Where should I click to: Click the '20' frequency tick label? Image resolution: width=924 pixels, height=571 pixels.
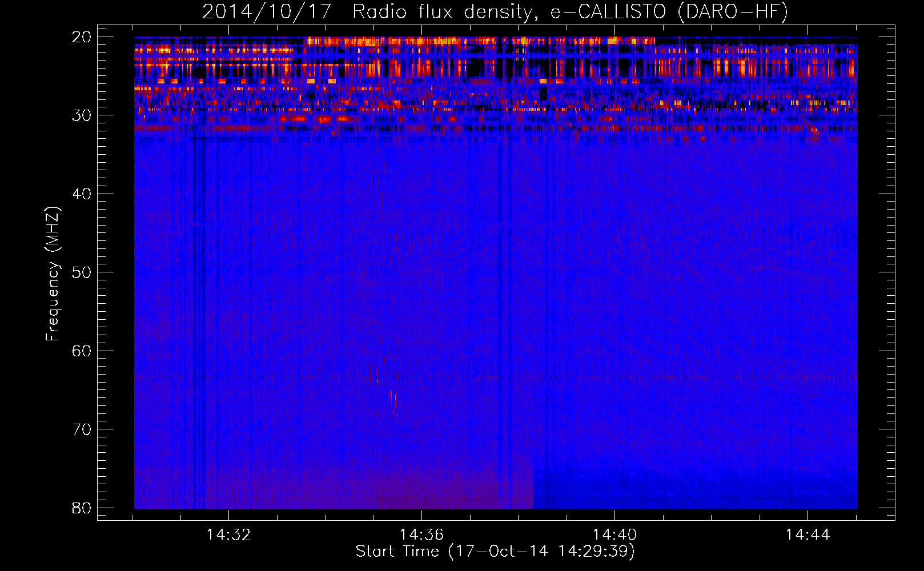pos(82,37)
